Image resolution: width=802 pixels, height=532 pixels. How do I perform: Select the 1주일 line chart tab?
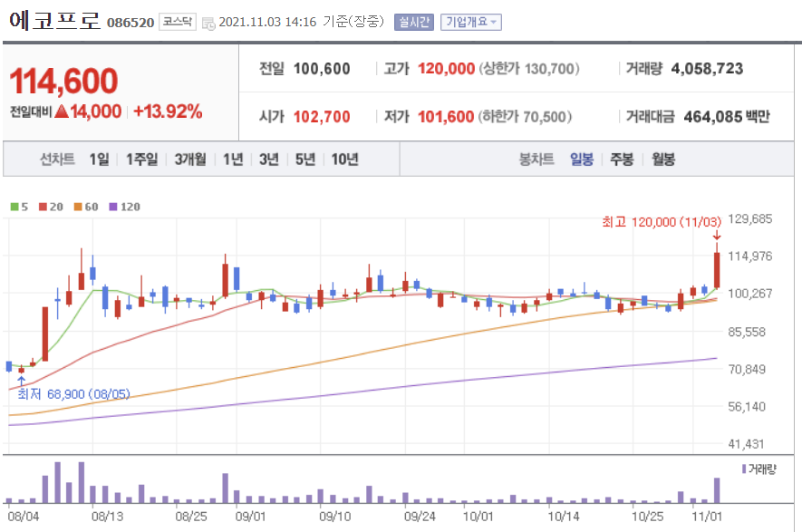[x=141, y=160]
